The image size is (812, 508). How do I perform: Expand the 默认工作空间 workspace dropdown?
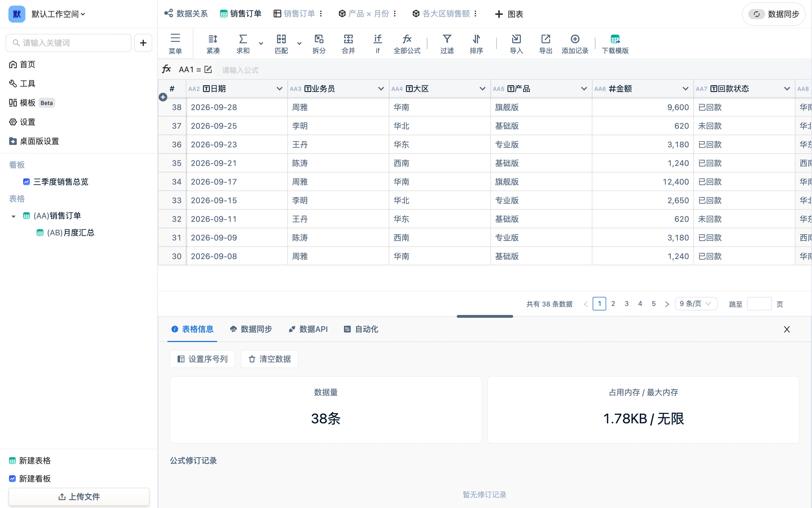pyautogui.click(x=58, y=14)
